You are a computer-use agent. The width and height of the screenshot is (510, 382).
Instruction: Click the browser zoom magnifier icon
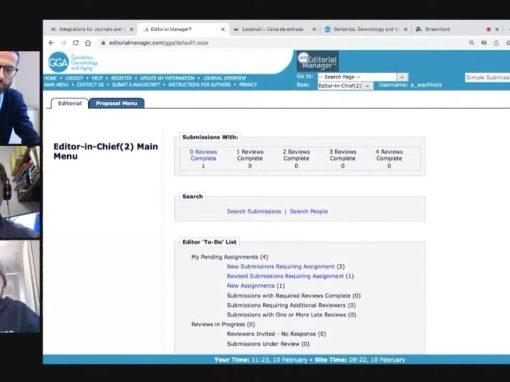click(x=471, y=43)
